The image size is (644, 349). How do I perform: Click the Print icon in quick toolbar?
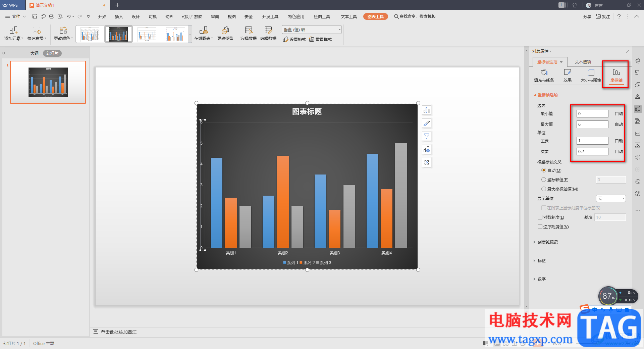tap(52, 16)
